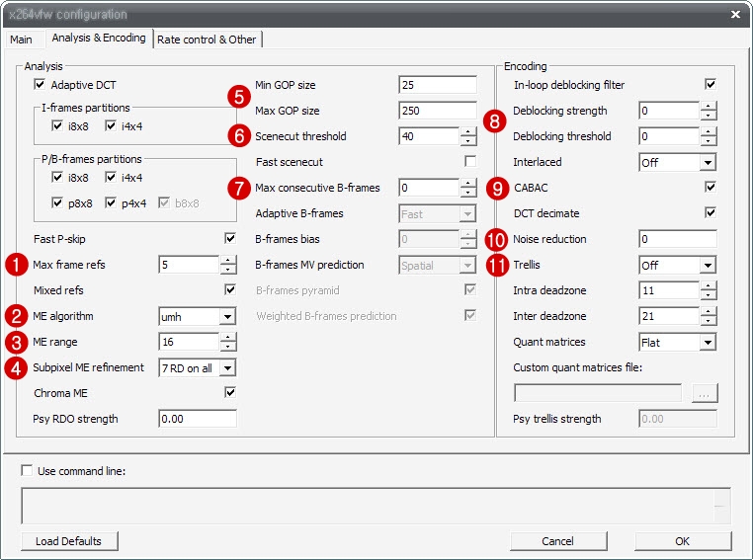Select the Analysis & Encoding tab
Viewport: 753px width, 560px height.
click(99, 38)
